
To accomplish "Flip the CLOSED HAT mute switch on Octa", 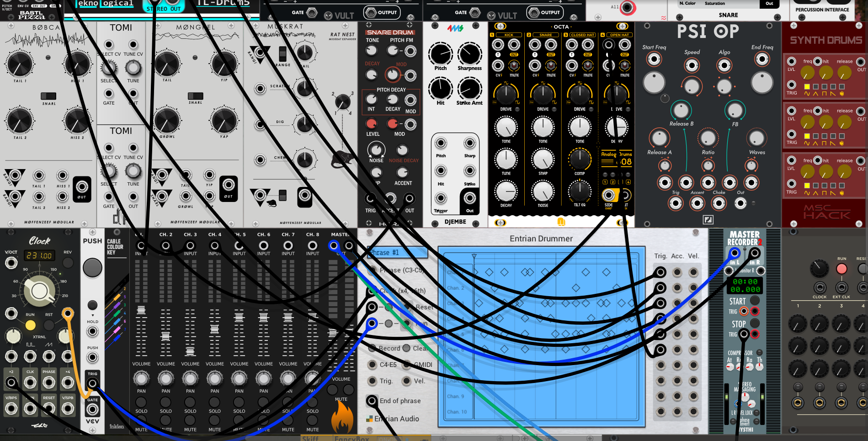I will [588, 65].
